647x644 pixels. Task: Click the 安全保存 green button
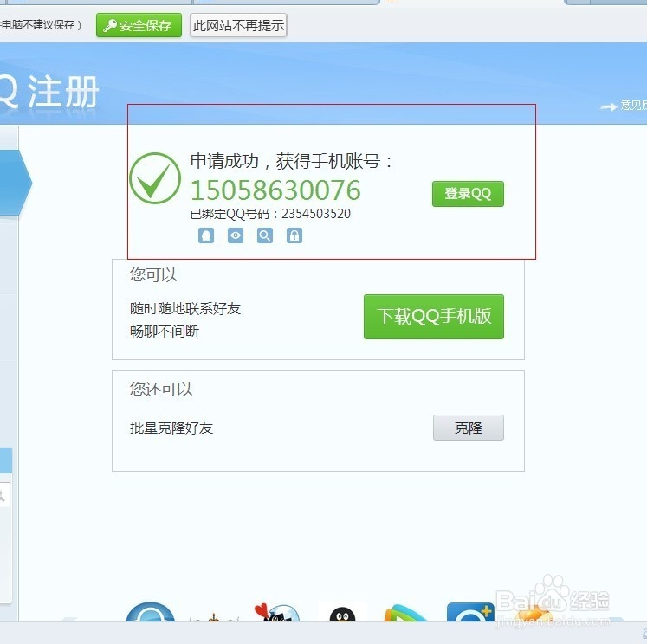pyautogui.click(x=139, y=25)
